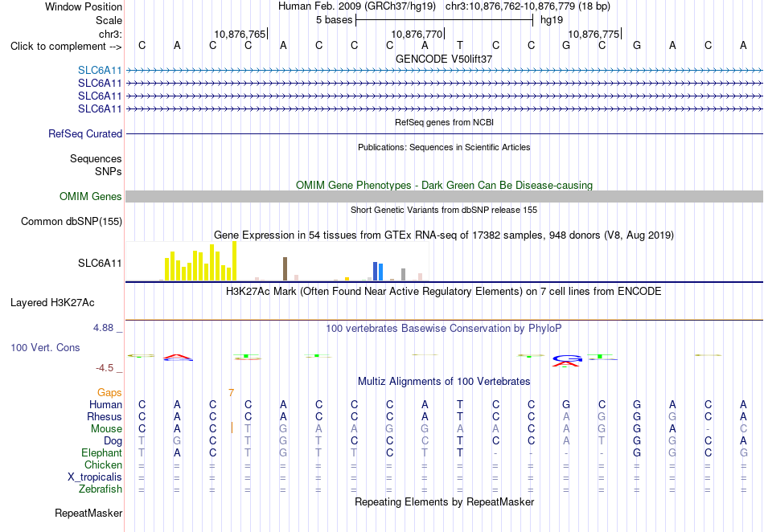Click the Human species label

pyautogui.click(x=105, y=404)
